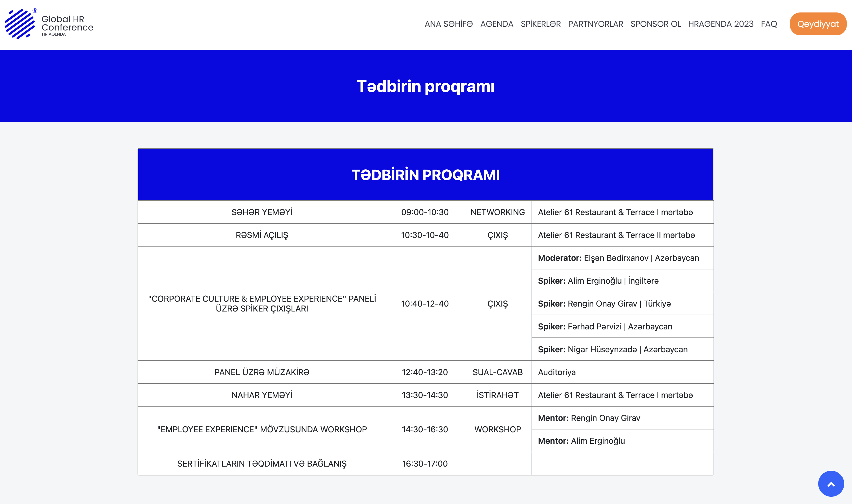The width and height of the screenshot is (852, 504).
Task: Open the SPONSOR OL page
Action: [655, 24]
